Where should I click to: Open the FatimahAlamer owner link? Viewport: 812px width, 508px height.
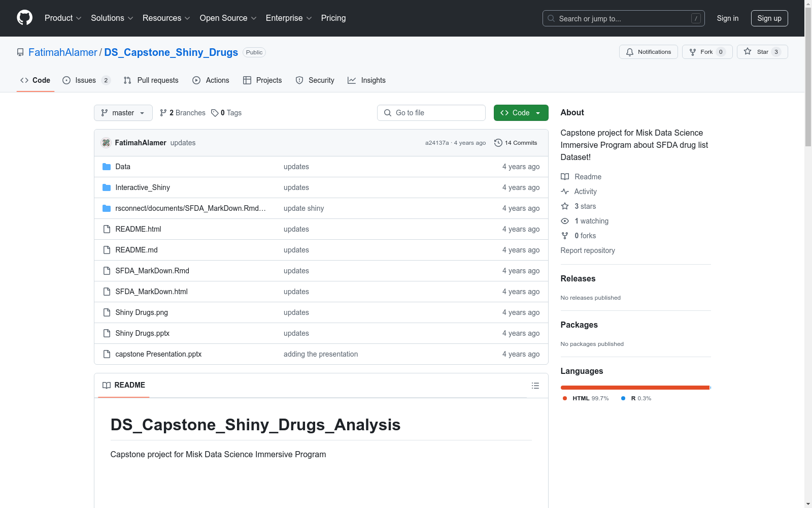[x=62, y=52]
